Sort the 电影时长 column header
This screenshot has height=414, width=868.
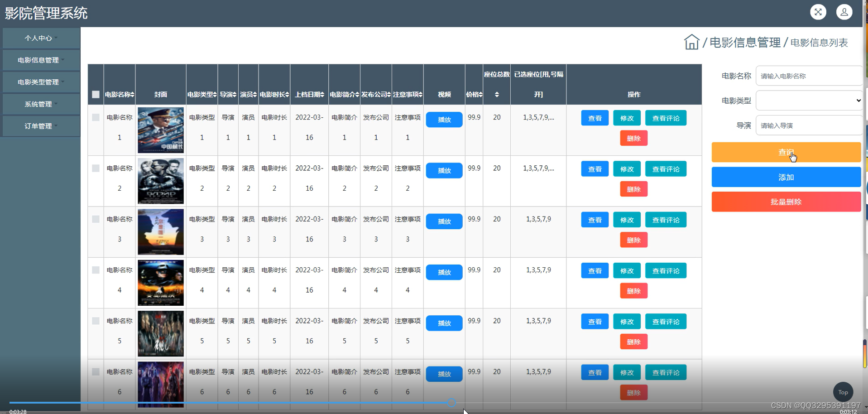click(x=274, y=95)
